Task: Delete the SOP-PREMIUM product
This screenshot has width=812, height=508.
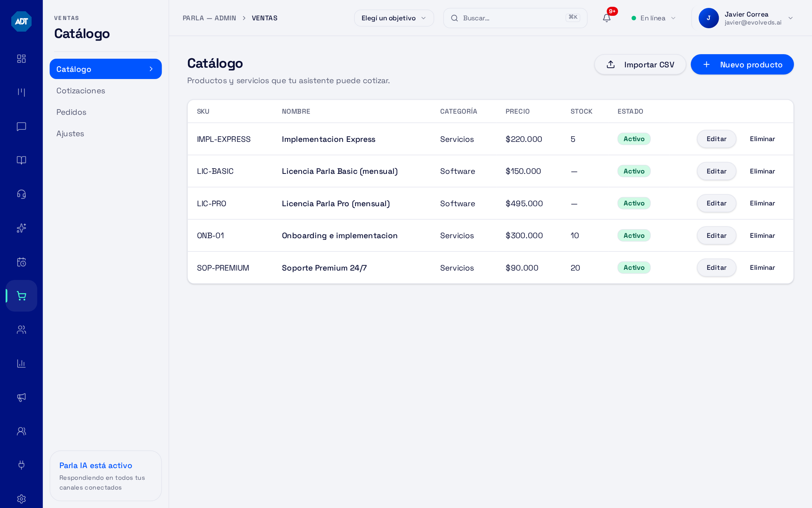Action: coord(762,268)
